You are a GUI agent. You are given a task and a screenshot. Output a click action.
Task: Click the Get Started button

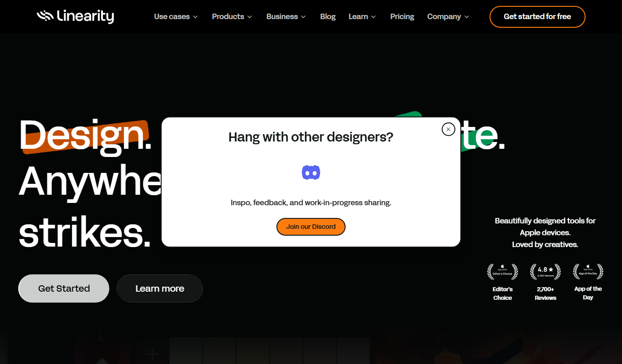(64, 288)
